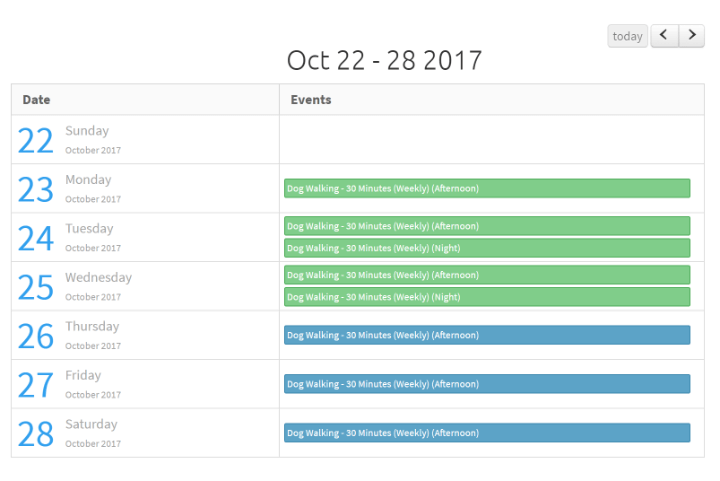The height and width of the screenshot is (481, 720).
Task: Select the date number 28
Action: (36, 434)
